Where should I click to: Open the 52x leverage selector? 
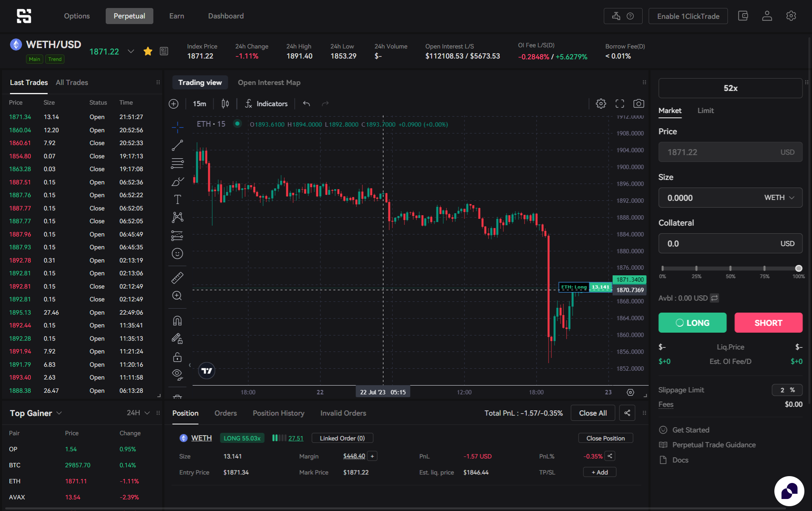coord(730,88)
